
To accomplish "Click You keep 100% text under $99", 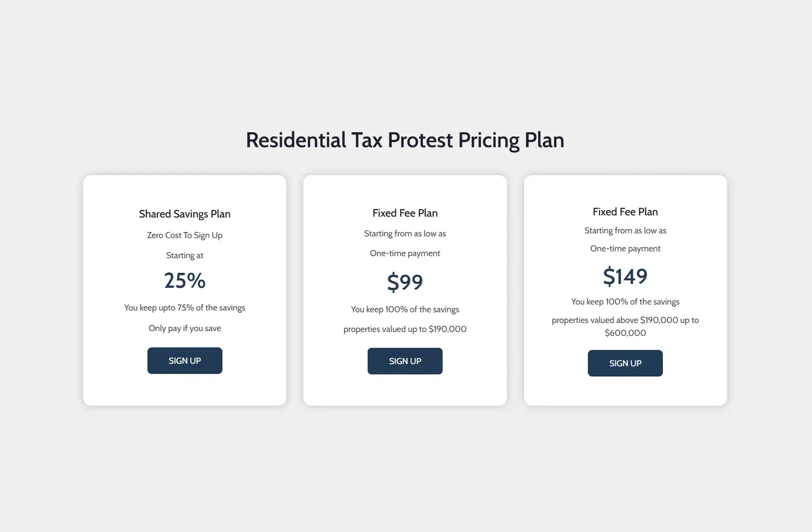I will click(405, 309).
